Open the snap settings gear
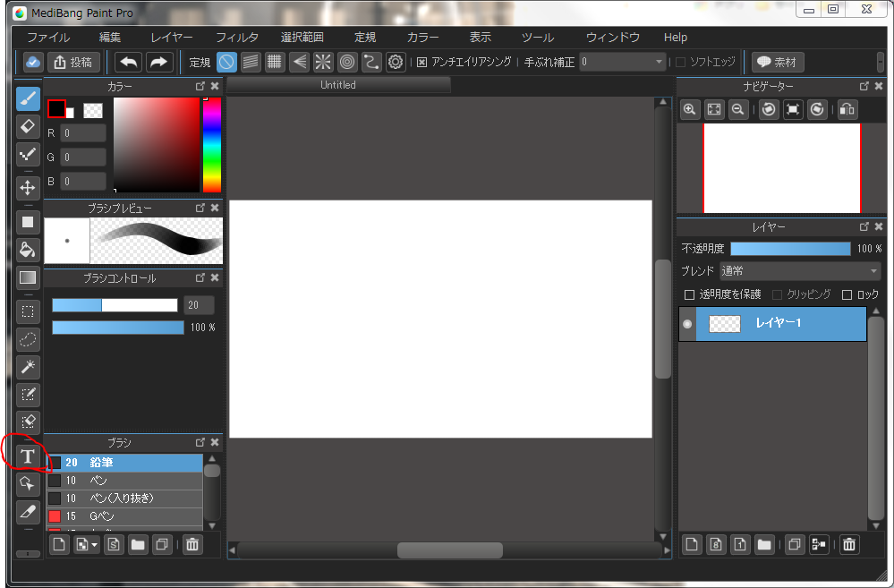The image size is (894, 588). click(x=396, y=62)
